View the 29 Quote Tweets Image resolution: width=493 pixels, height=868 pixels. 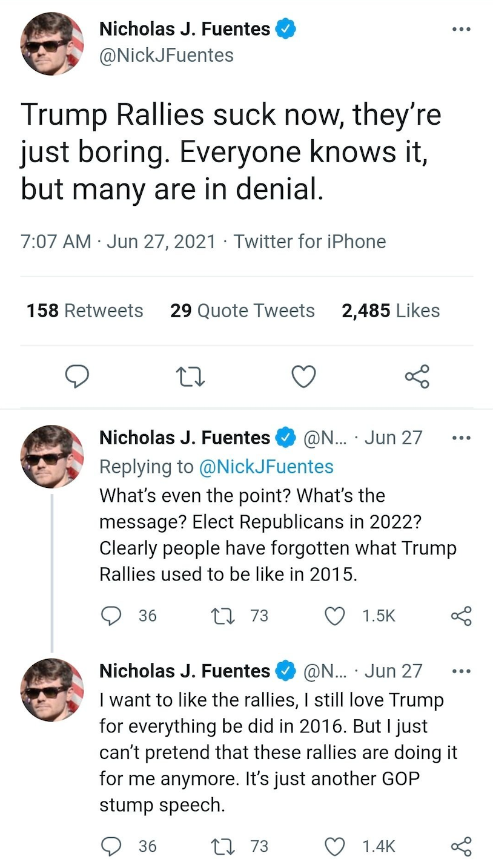click(242, 311)
